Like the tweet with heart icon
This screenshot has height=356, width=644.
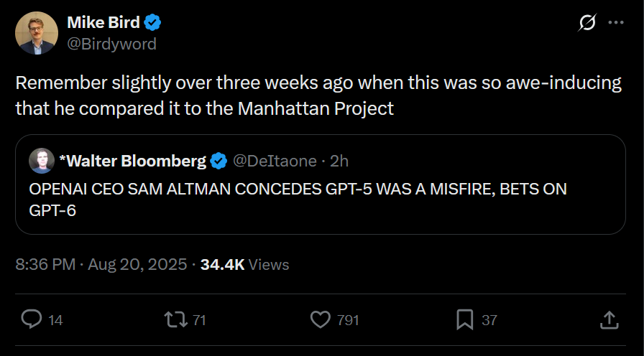321,319
